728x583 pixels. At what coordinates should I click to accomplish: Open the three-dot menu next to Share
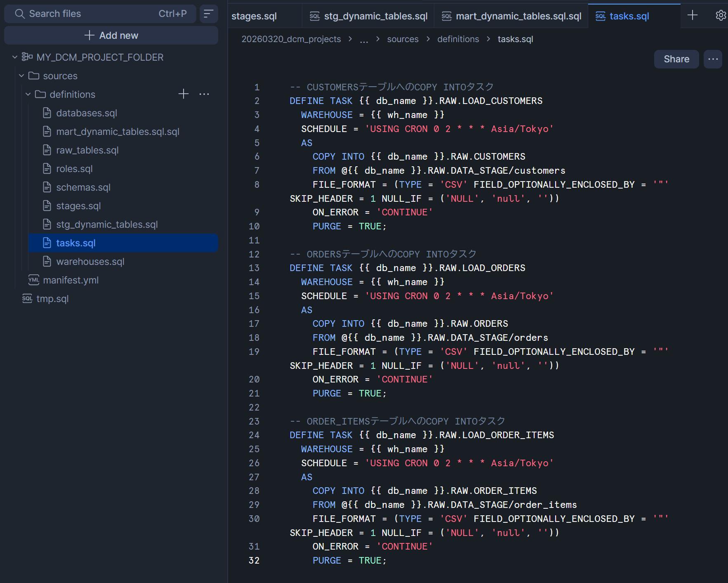click(x=713, y=59)
